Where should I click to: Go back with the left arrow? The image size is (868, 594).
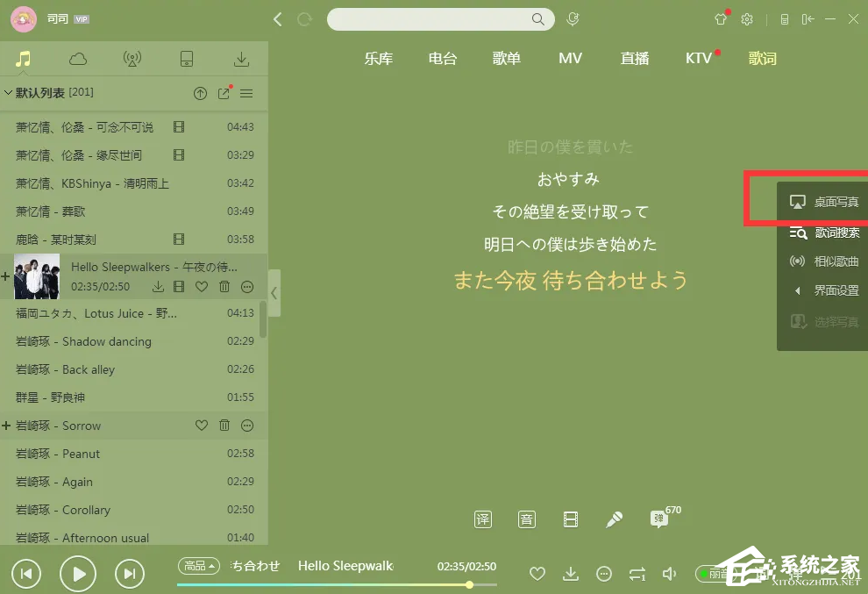click(277, 19)
